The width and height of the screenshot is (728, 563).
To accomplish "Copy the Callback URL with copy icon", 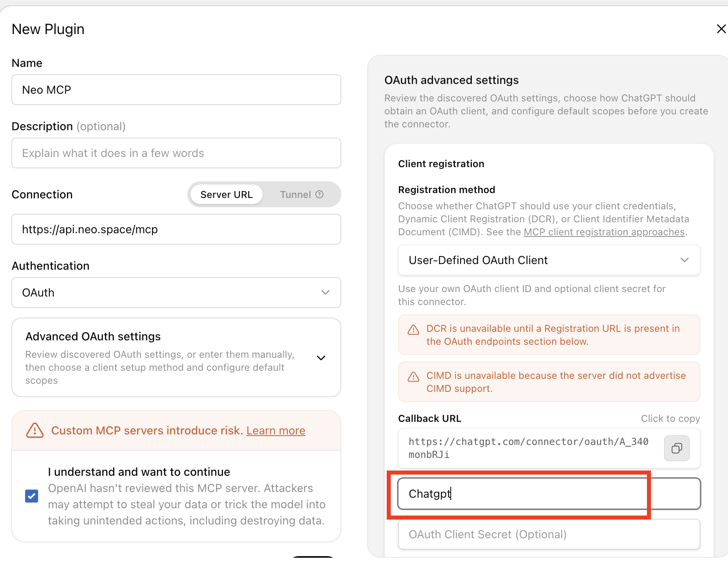I will pyautogui.click(x=677, y=448).
